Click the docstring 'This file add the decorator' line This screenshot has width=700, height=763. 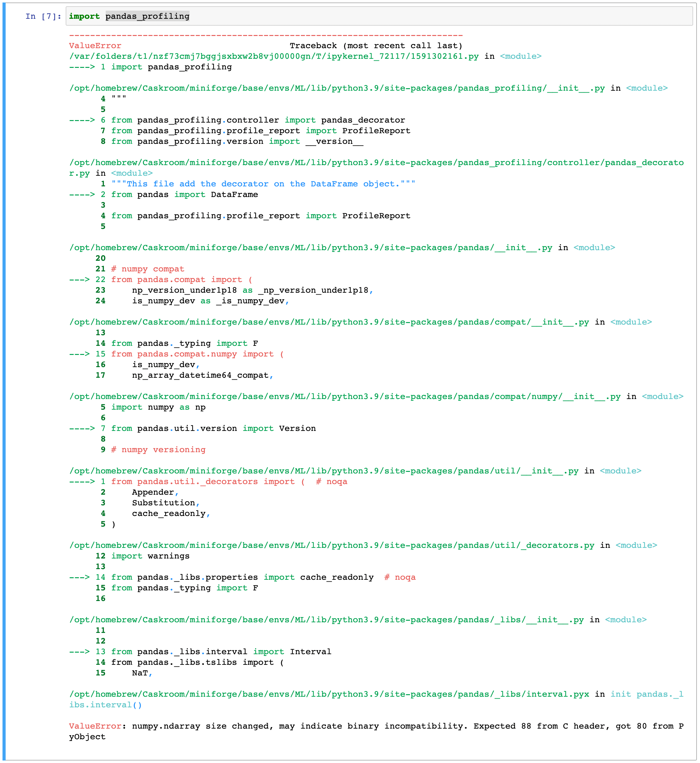263,184
